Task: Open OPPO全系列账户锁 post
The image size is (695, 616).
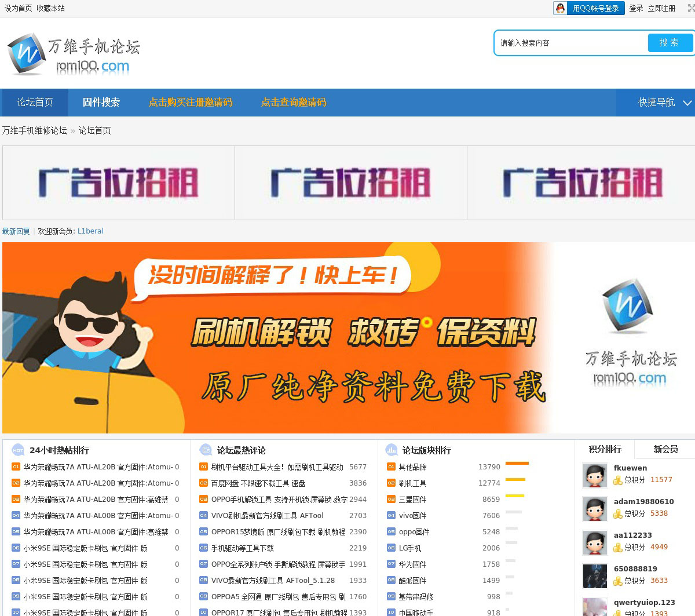Action: pyautogui.click(x=278, y=564)
